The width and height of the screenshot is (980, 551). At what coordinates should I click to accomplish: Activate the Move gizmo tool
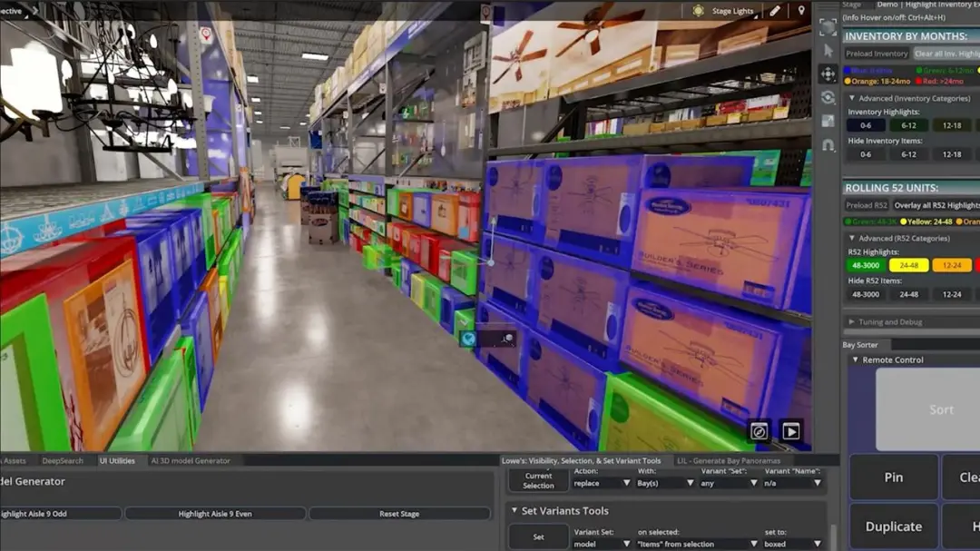[x=828, y=74]
